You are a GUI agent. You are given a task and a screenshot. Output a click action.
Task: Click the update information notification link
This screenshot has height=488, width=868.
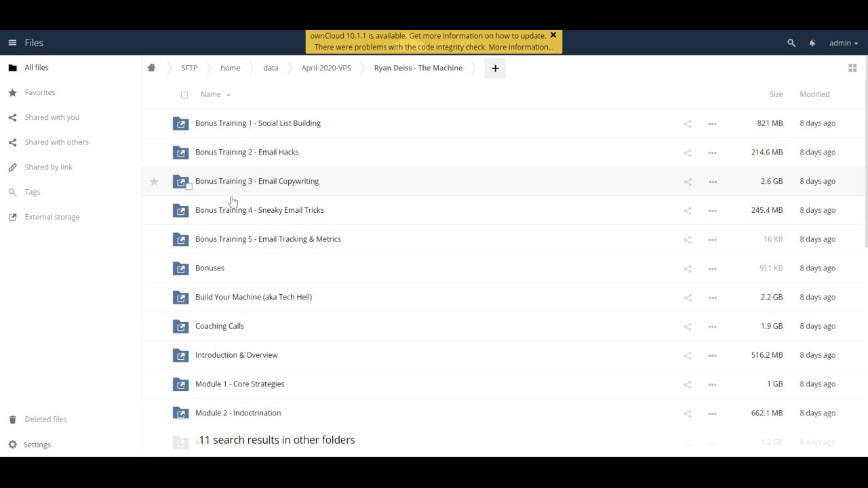coord(428,35)
